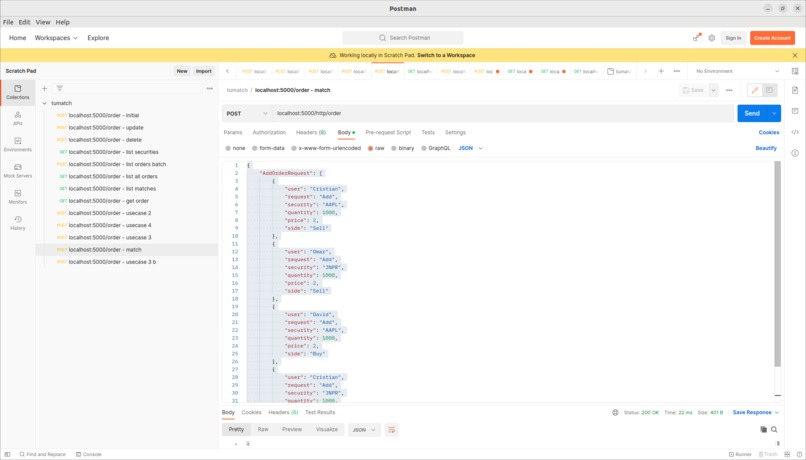Click the filter icon in collections sidebar

(60, 88)
